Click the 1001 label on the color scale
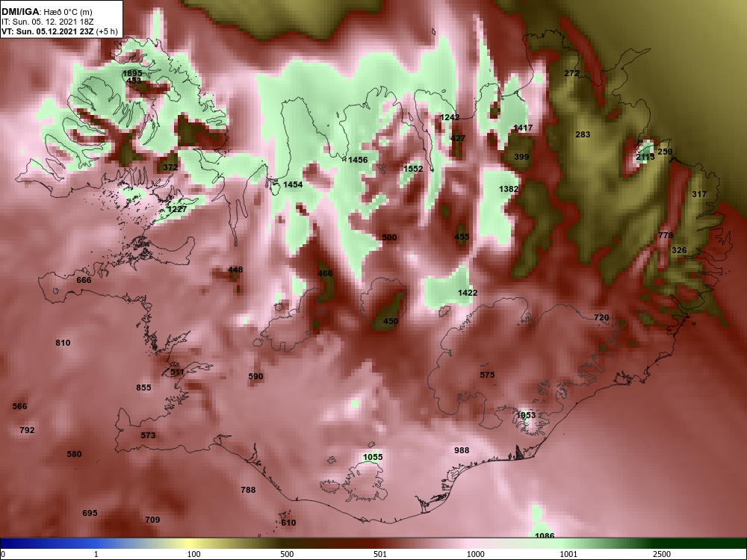The height and width of the screenshot is (560, 747). 569,554
